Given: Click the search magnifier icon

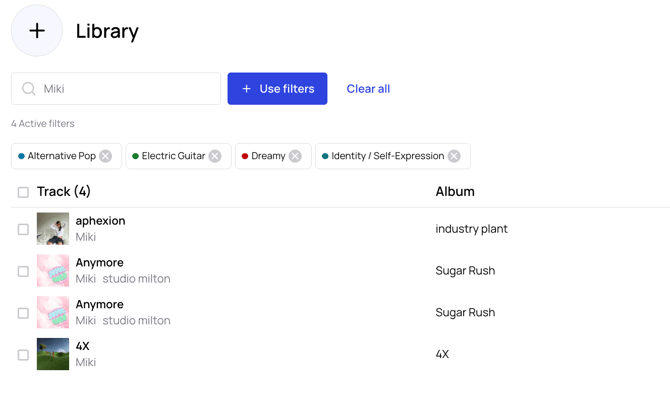Looking at the screenshot, I should tap(29, 89).
